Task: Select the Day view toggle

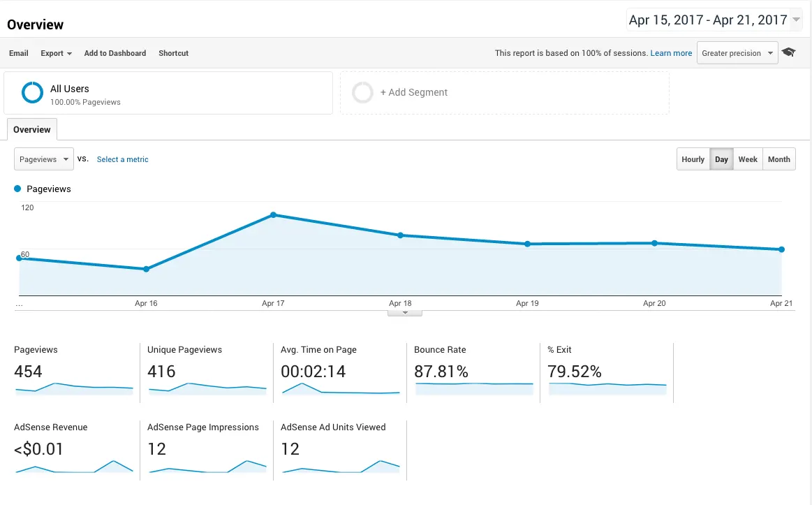Action: click(x=721, y=159)
